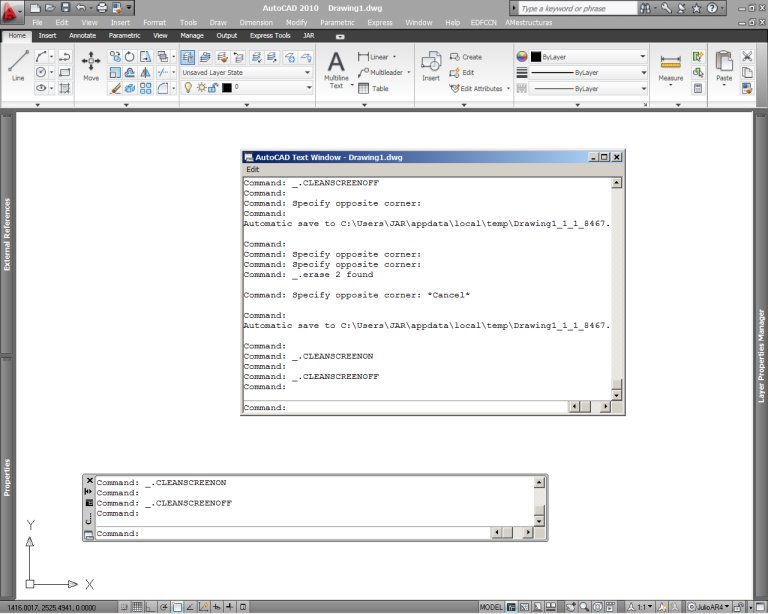
Task: Click Edit Attributes button
Action: coord(476,89)
